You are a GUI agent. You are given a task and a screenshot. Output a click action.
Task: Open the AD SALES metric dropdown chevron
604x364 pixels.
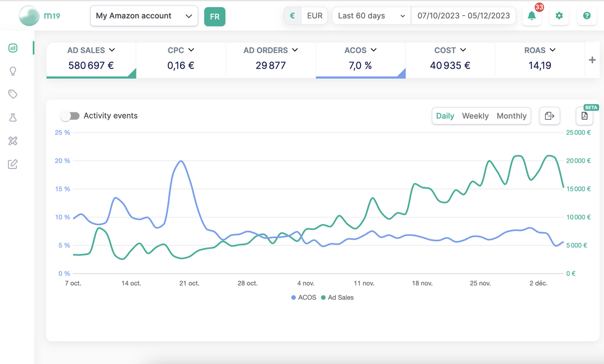(x=112, y=50)
